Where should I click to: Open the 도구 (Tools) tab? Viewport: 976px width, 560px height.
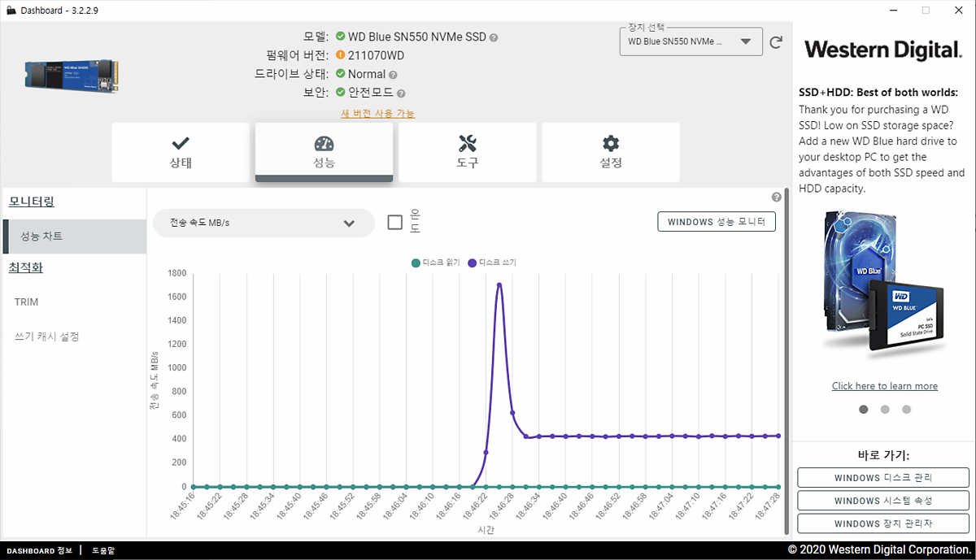[x=468, y=152]
